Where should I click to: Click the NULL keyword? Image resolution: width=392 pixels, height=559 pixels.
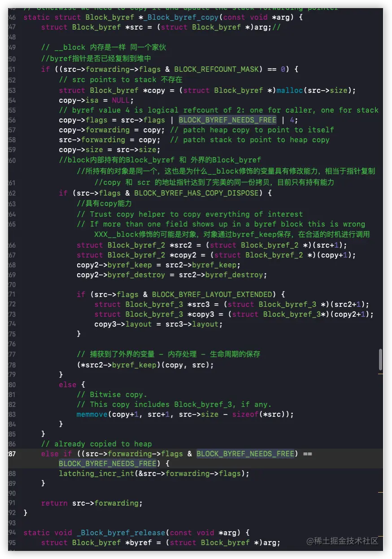(x=121, y=100)
